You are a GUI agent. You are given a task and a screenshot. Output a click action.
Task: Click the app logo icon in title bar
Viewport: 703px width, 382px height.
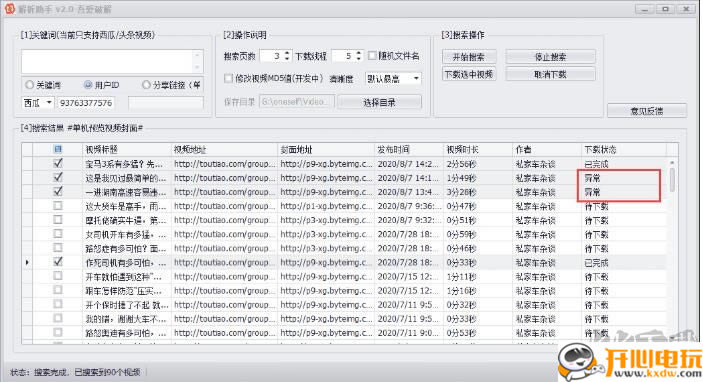[9, 8]
